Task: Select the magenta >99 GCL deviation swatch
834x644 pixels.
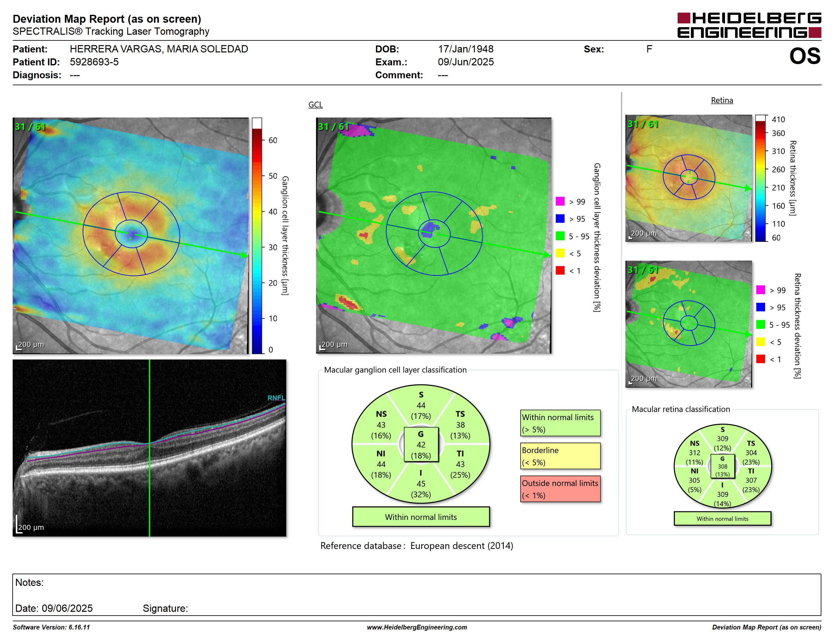Action: point(560,201)
